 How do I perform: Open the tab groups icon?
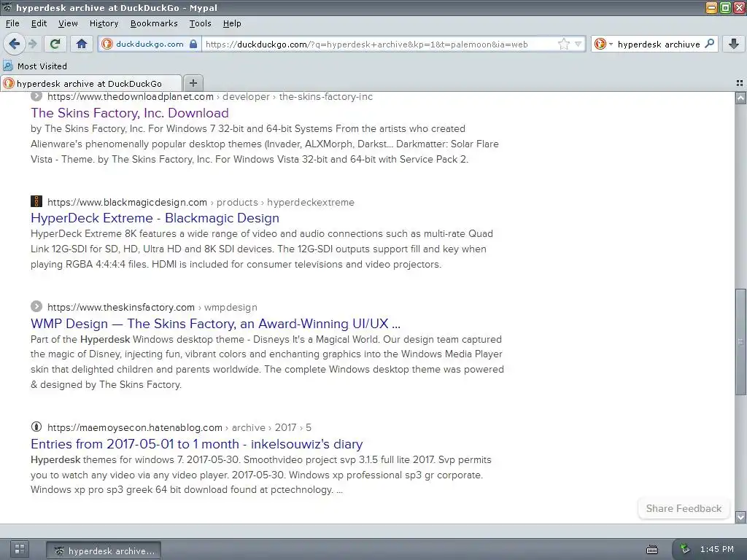point(740,83)
